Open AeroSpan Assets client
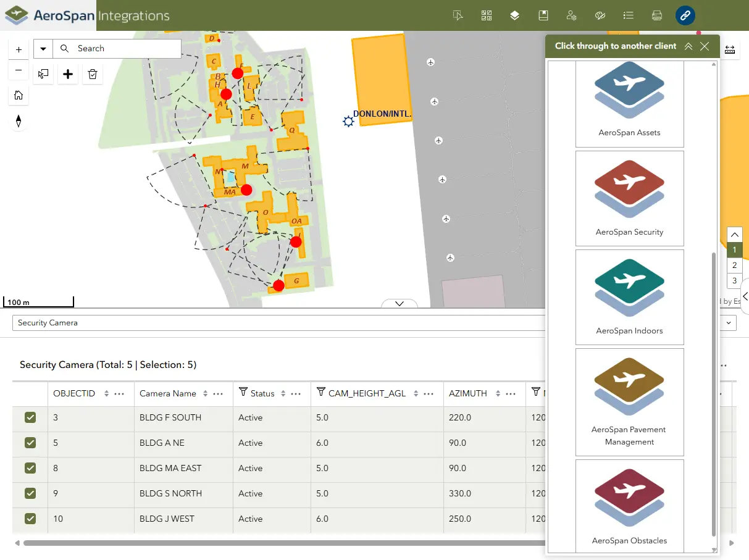The width and height of the screenshot is (749, 560). pyautogui.click(x=630, y=102)
